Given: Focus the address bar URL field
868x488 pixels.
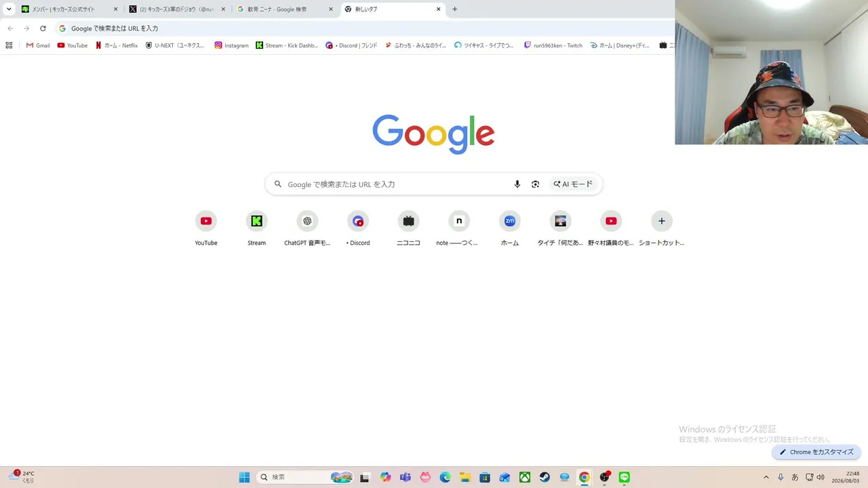Looking at the screenshot, I should 366,28.
